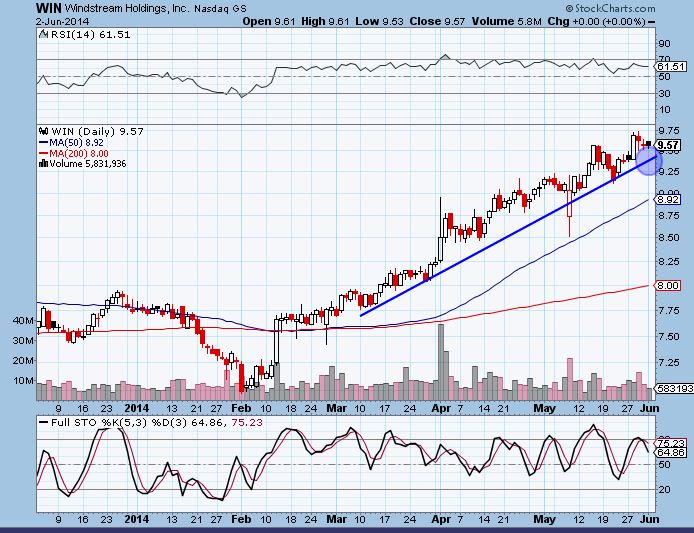
Task: Select the WIN (Daily) 9.57 legend entry
Action: coord(97,131)
